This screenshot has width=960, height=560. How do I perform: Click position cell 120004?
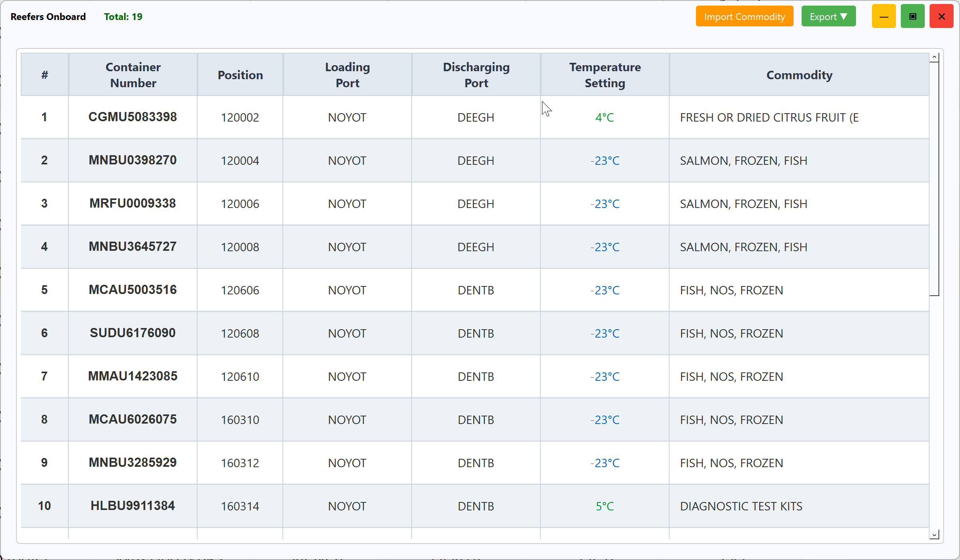pos(240,161)
